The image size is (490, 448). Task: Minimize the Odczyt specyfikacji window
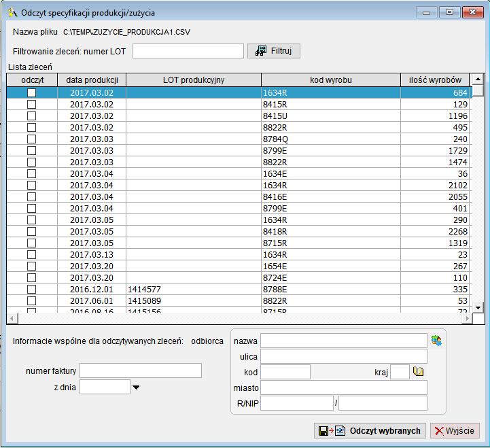tap(426, 12)
